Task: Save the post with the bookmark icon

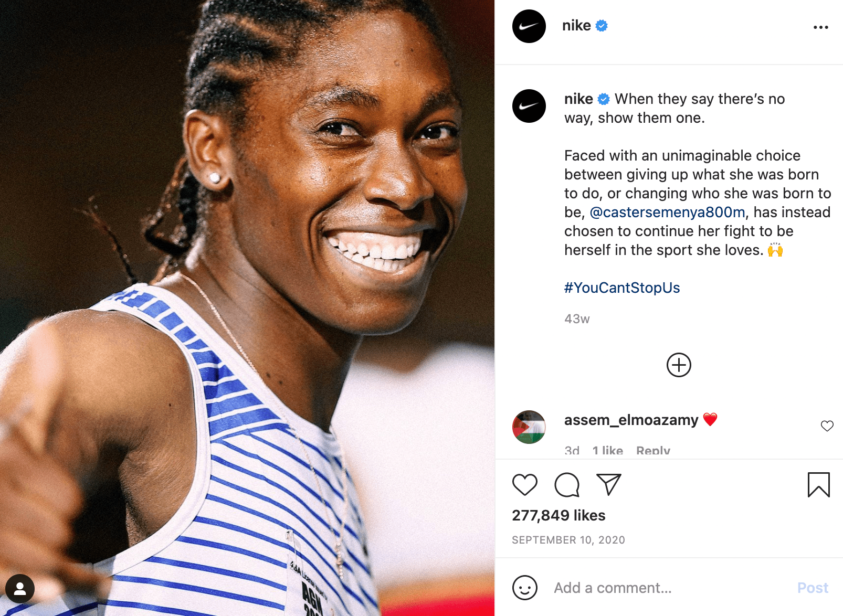Action: [819, 485]
